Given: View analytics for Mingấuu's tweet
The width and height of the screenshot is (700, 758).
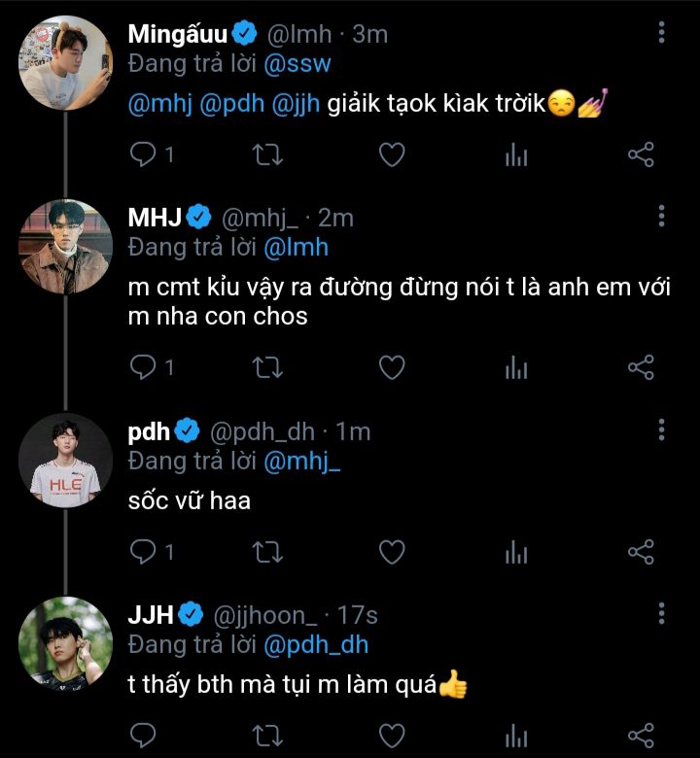Looking at the screenshot, I should 516,155.
